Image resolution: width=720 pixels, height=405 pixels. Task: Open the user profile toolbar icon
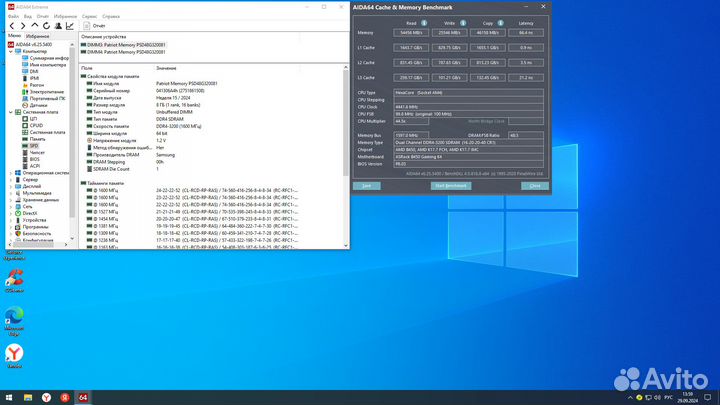[x=58, y=26]
